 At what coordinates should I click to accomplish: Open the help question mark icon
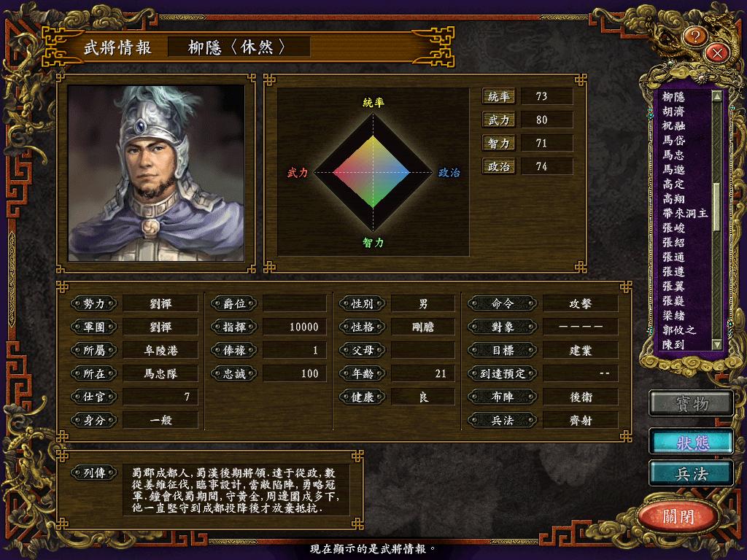coord(695,36)
